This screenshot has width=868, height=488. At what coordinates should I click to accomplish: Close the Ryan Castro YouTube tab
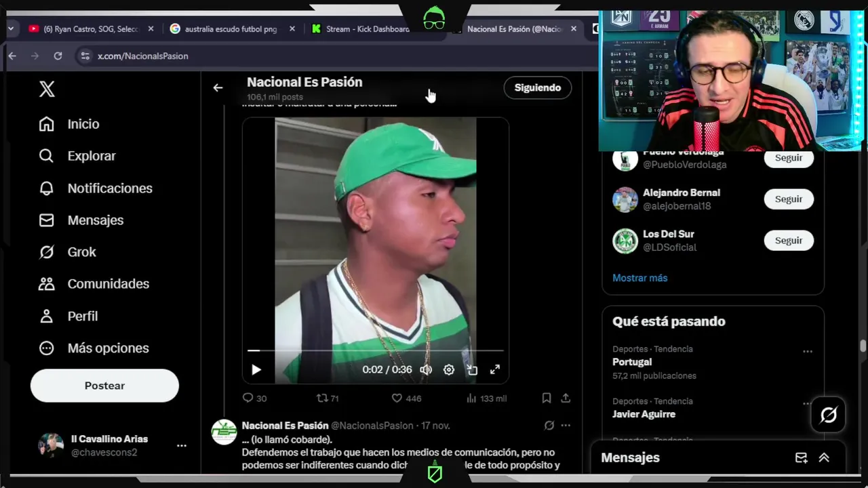[151, 29]
